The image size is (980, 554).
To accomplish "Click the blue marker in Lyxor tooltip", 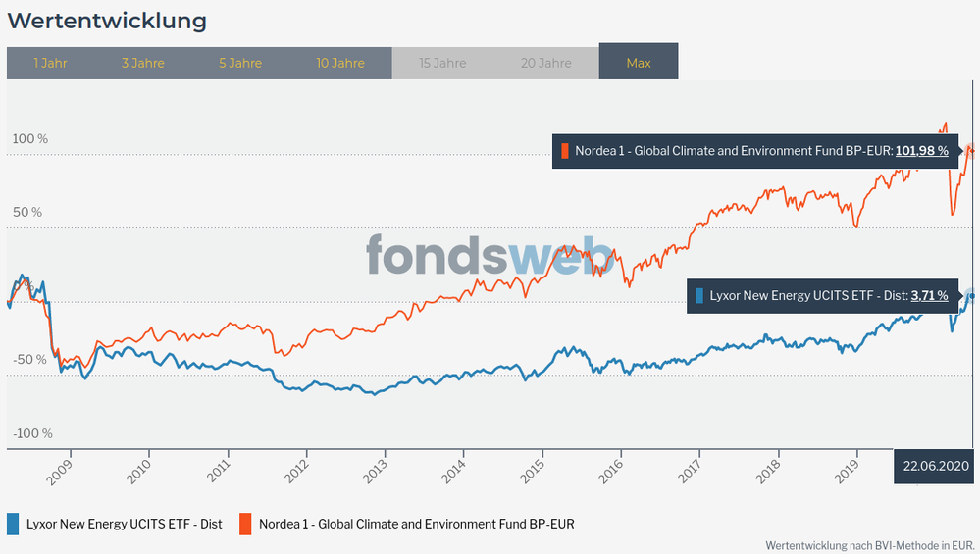I will pyautogui.click(x=699, y=294).
